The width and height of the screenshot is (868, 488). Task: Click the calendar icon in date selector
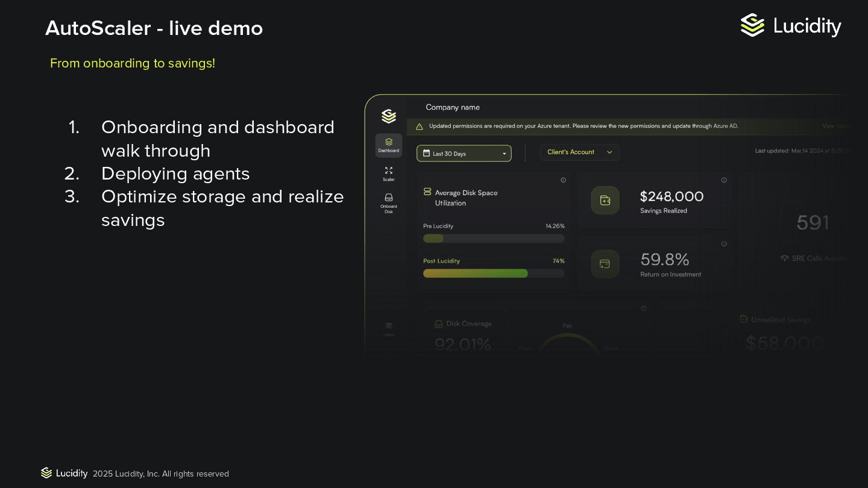[x=427, y=154]
